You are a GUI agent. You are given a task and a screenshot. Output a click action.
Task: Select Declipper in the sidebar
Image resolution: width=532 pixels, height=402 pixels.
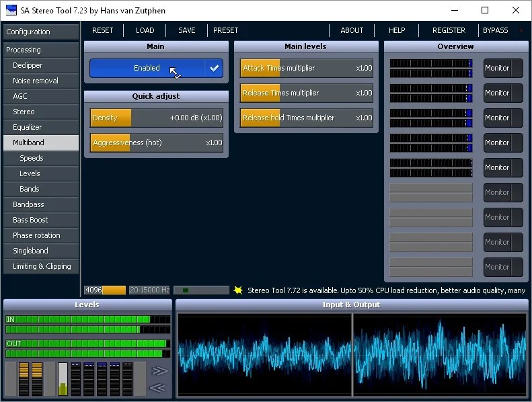pyautogui.click(x=41, y=65)
